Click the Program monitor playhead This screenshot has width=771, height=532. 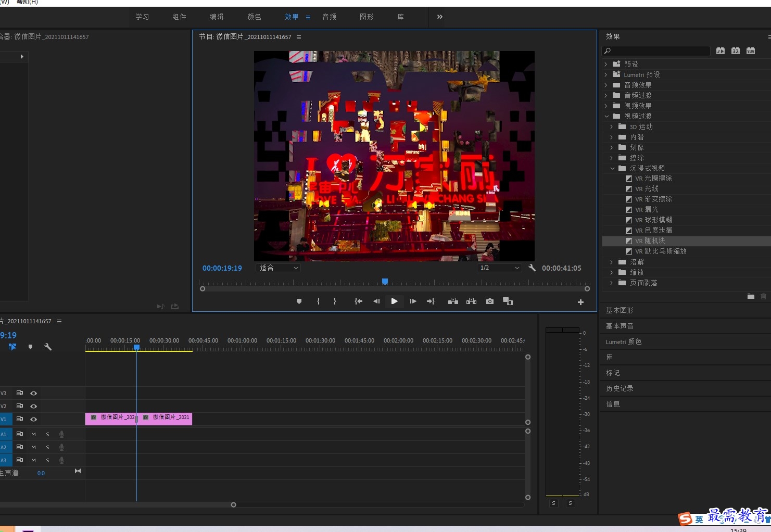(385, 281)
